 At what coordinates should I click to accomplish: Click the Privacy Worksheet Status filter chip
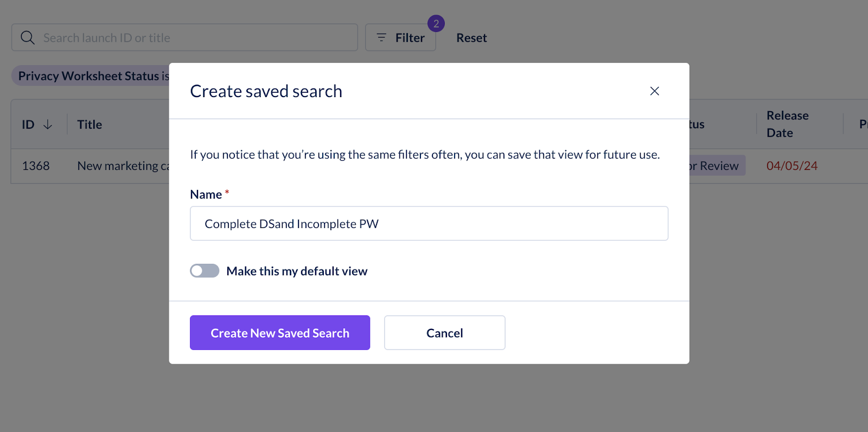(91, 76)
